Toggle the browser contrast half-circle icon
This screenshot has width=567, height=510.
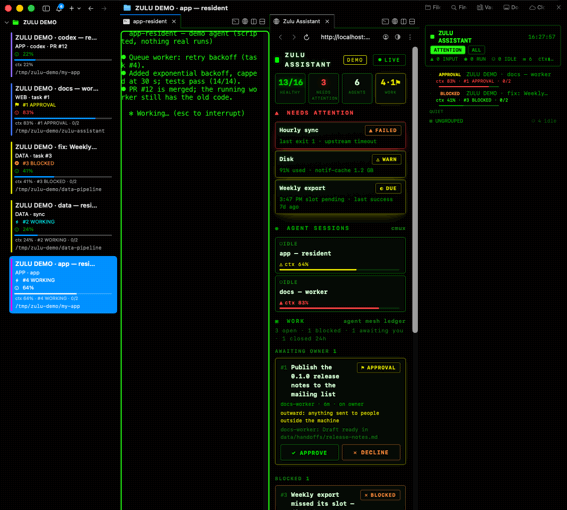(397, 37)
